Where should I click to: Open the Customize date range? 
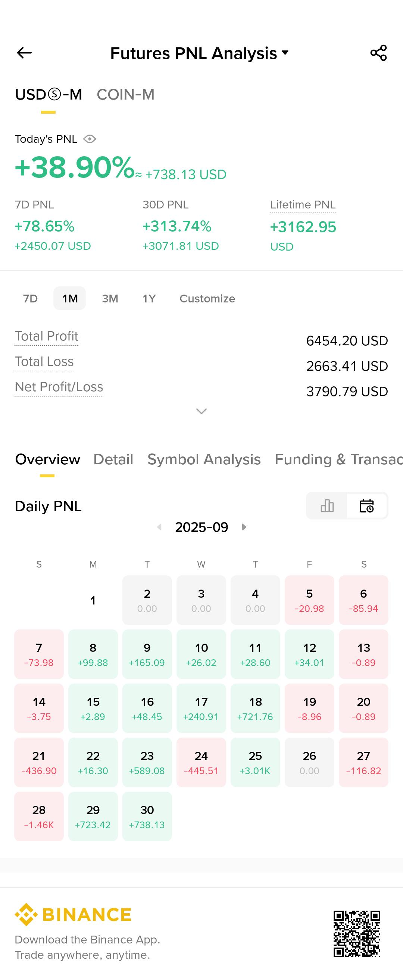[207, 299]
